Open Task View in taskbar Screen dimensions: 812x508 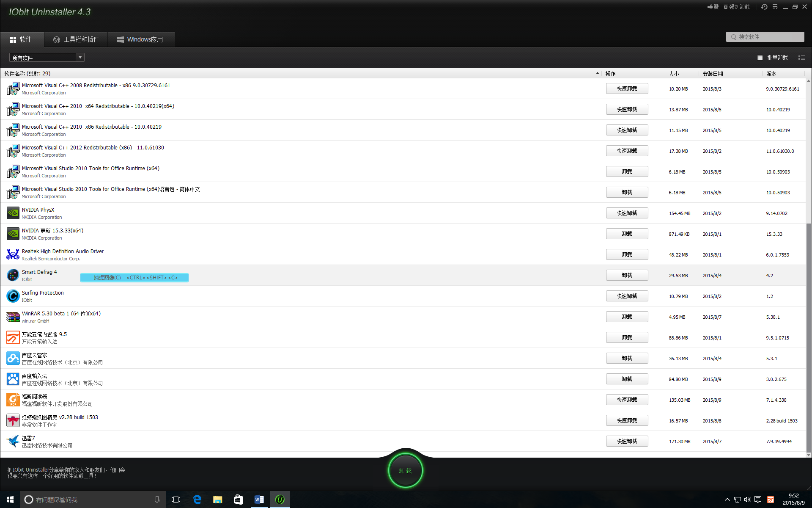pos(176,500)
